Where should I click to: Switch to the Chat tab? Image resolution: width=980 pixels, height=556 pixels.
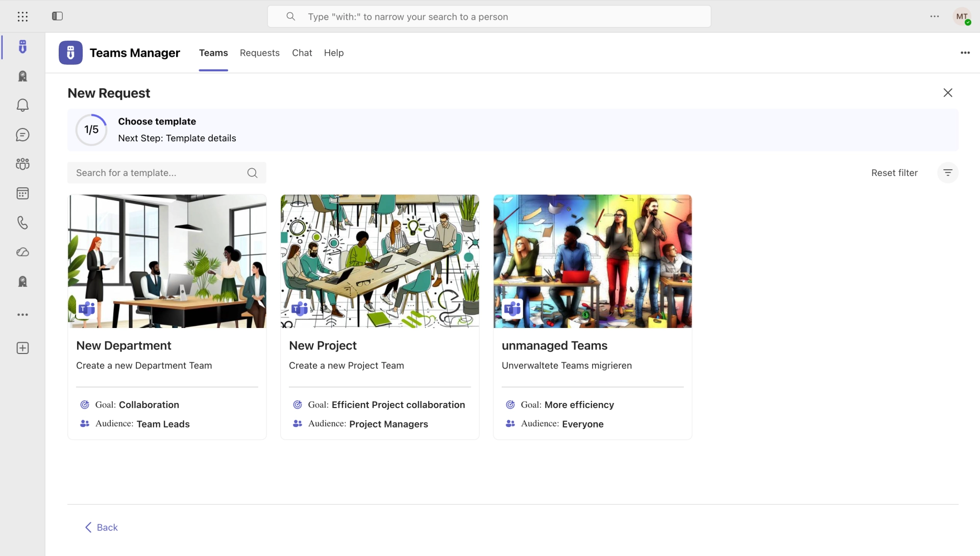pos(302,53)
